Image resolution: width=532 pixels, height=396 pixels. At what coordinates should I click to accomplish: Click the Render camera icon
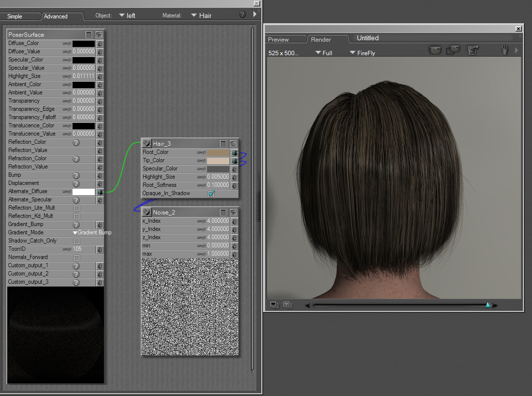[435, 50]
